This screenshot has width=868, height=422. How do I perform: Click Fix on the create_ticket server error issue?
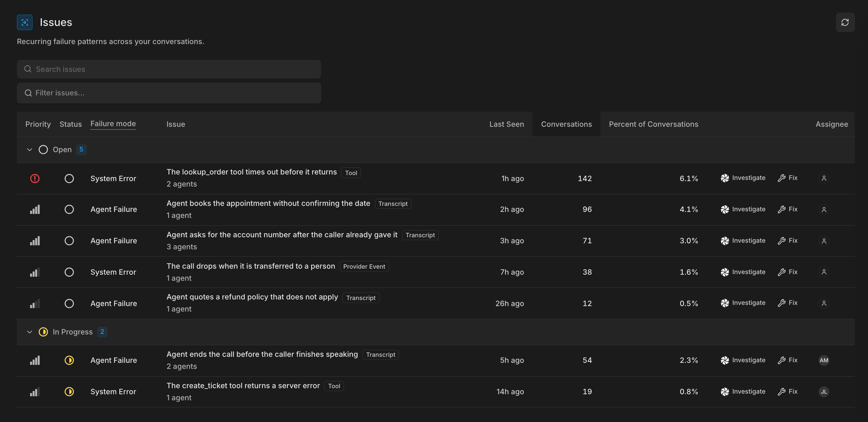coord(787,391)
